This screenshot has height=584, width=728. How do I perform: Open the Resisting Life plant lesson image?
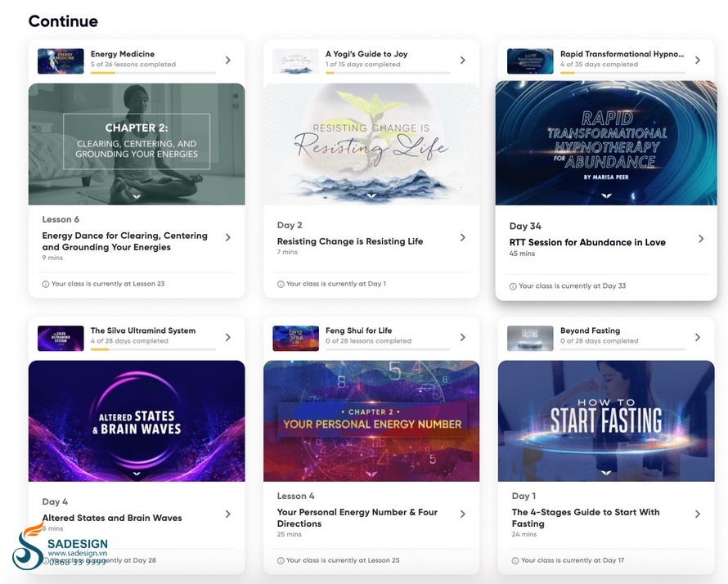point(371,145)
